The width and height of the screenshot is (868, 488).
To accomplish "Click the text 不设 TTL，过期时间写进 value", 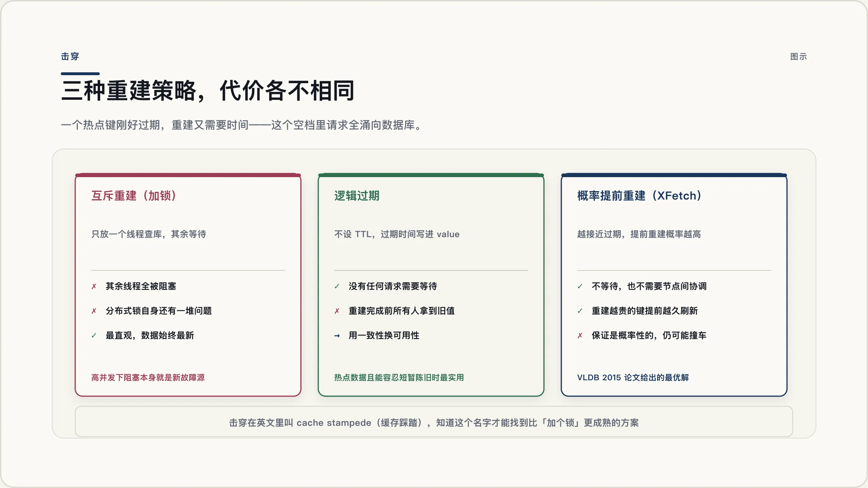I will 397,234.
